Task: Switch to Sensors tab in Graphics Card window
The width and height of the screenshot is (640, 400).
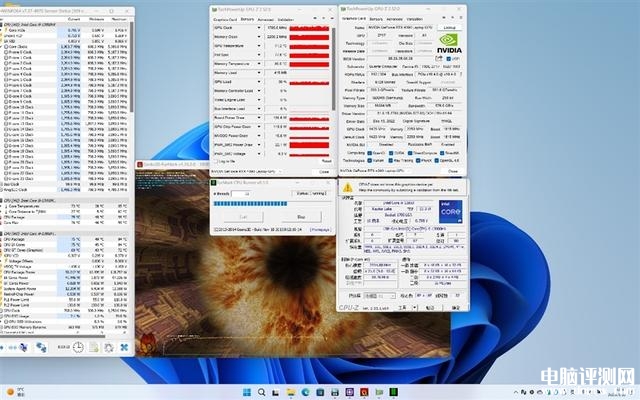Action: (376, 19)
